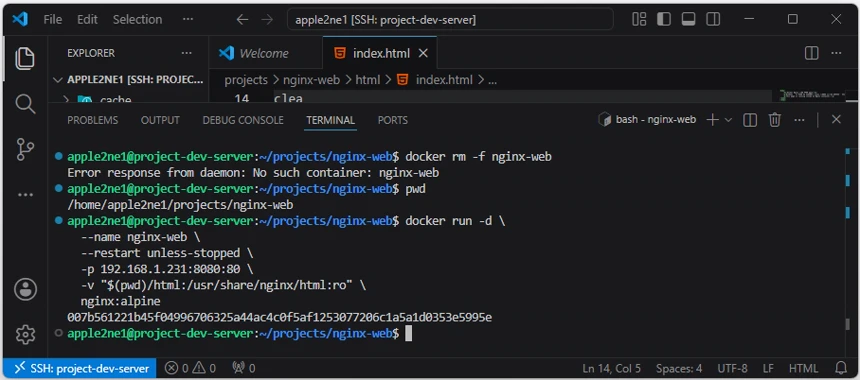Open the Manage gear menu

(25, 334)
